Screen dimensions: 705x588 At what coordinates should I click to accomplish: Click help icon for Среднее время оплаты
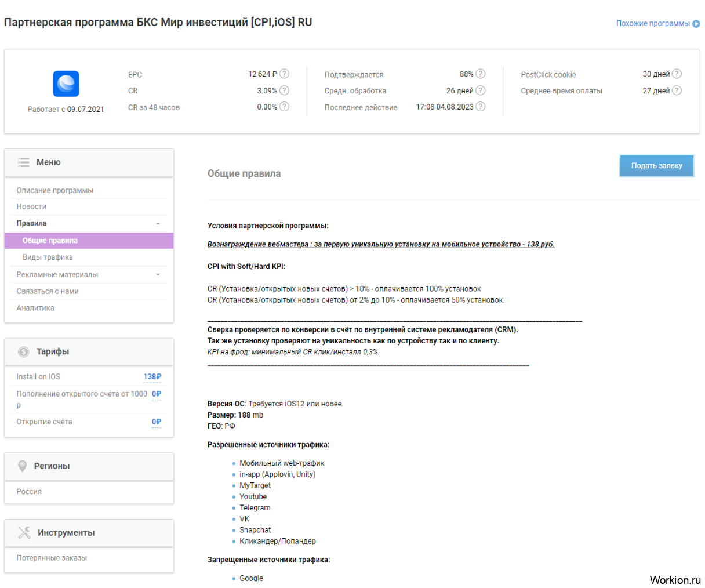(677, 90)
